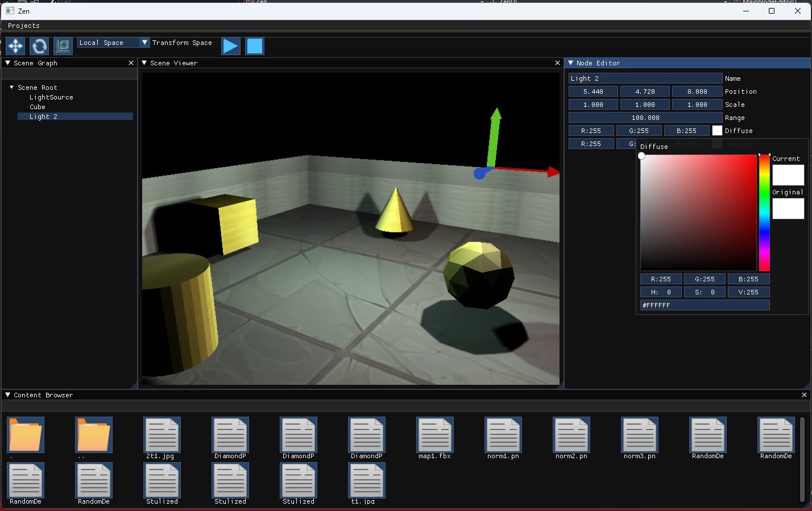Pick a color in the saturation-value square
The image size is (812, 511).
point(698,213)
